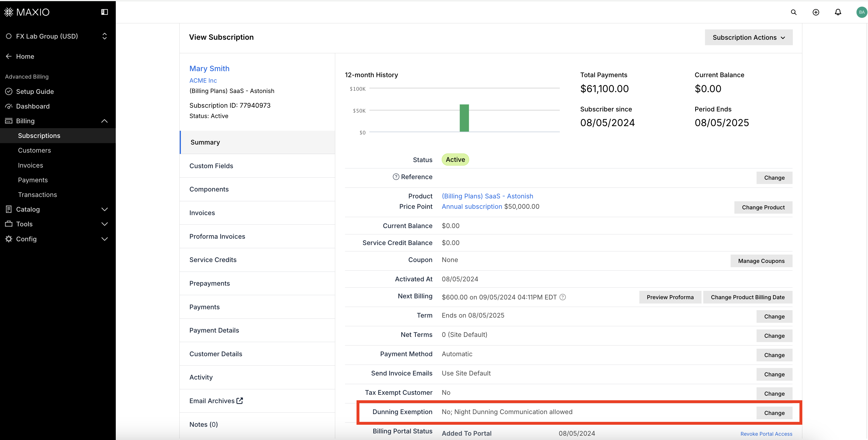Open the Proforma Invoices tab

coord(257,236)
